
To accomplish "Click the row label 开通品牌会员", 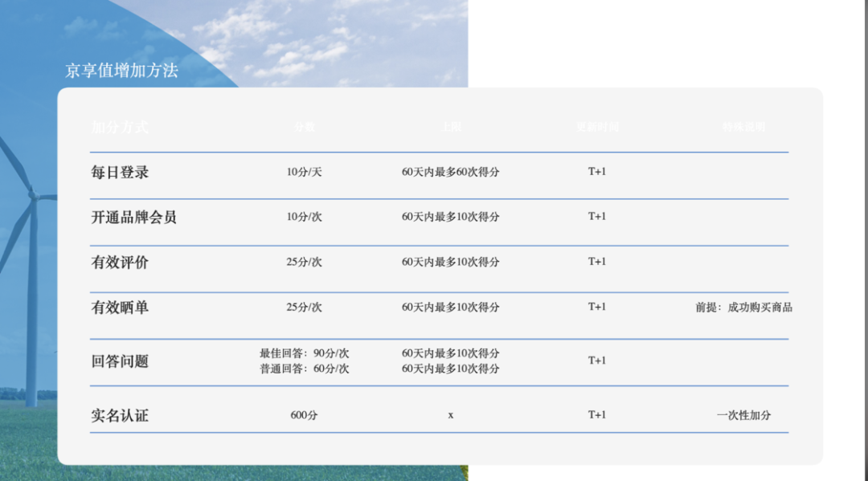I will click(133, 217).
